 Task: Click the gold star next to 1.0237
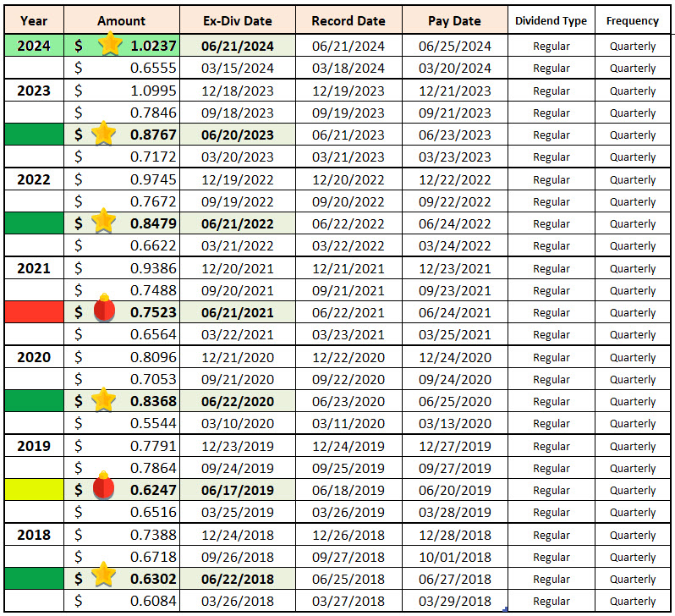[x=110, y=46]
